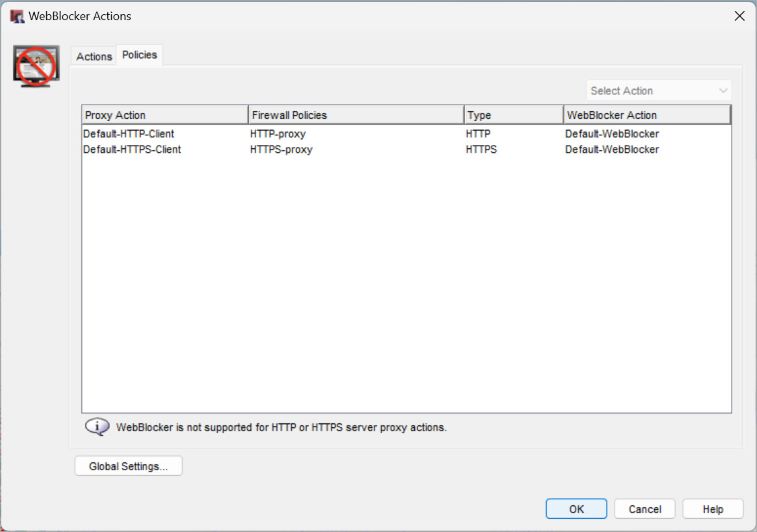Open the Select Action dropdown
This screenshot has height=532, width=757.
[x=659, y=91]
